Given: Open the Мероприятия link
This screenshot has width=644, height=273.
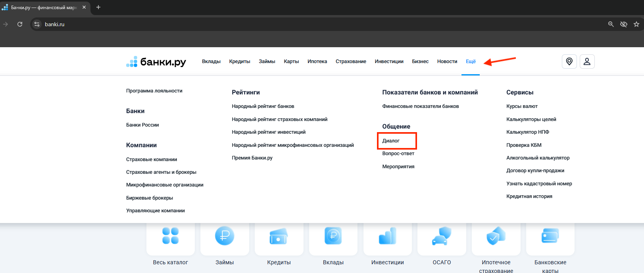Looking at the screenshot, I should point(398,167).
